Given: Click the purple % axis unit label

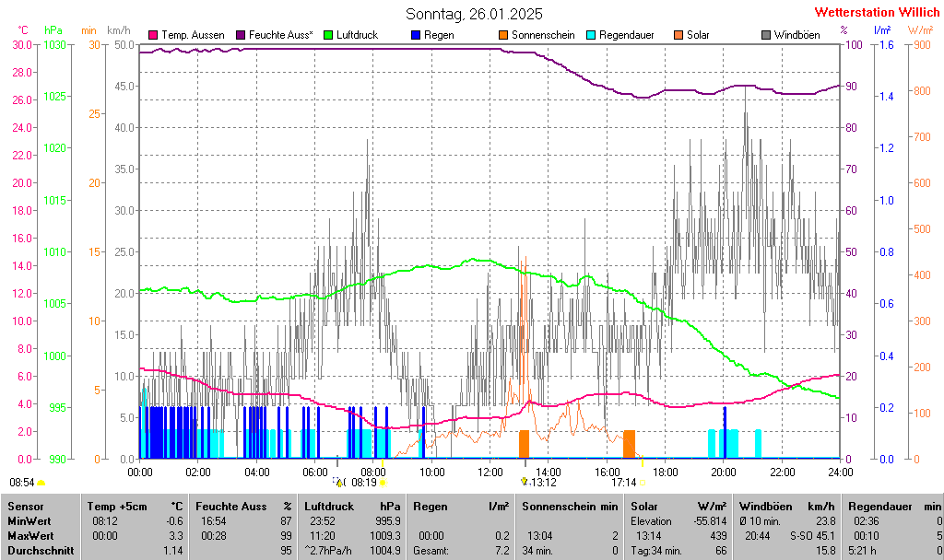Looking at the screenshot, I should [x=844, y=30].
